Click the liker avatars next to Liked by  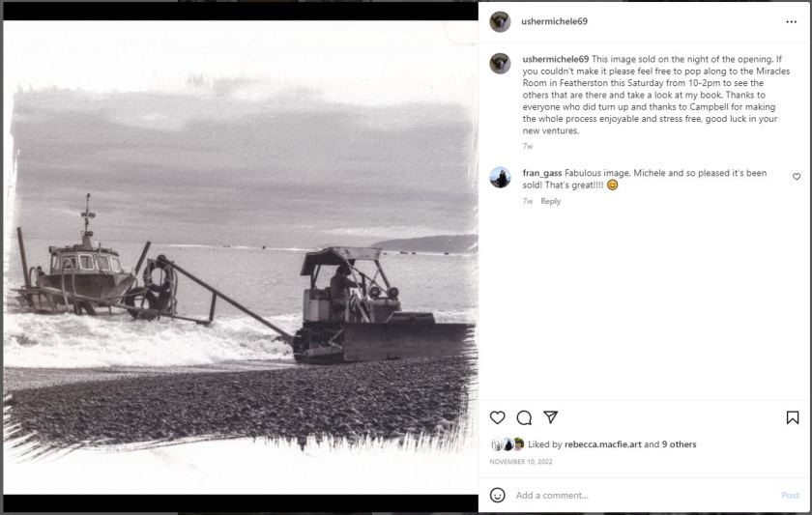click(507, 444)
